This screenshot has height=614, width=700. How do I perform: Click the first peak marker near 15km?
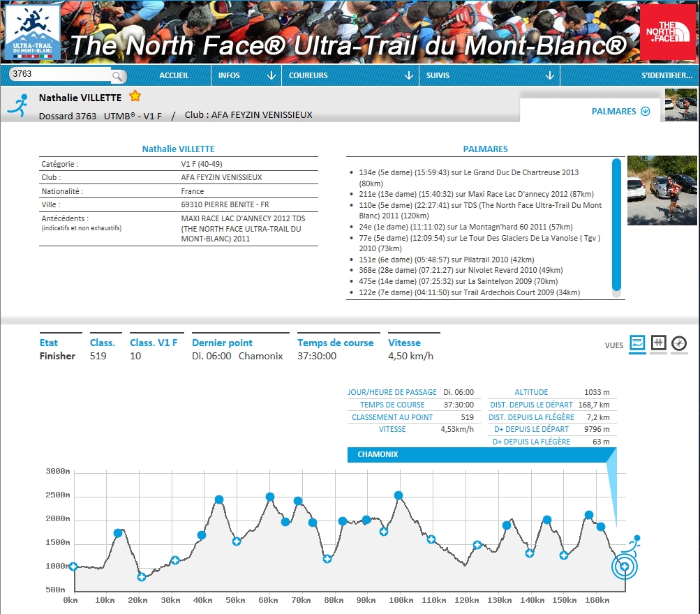tap(118, 533)
